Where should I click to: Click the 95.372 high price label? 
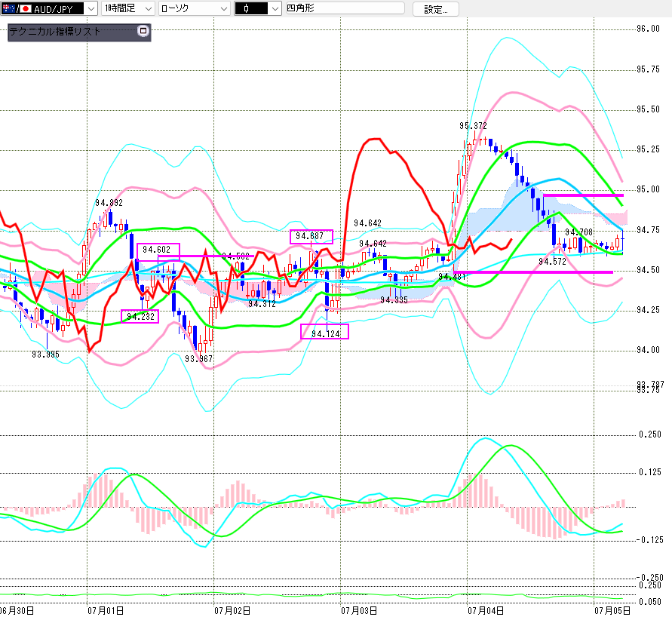(473, 126)
